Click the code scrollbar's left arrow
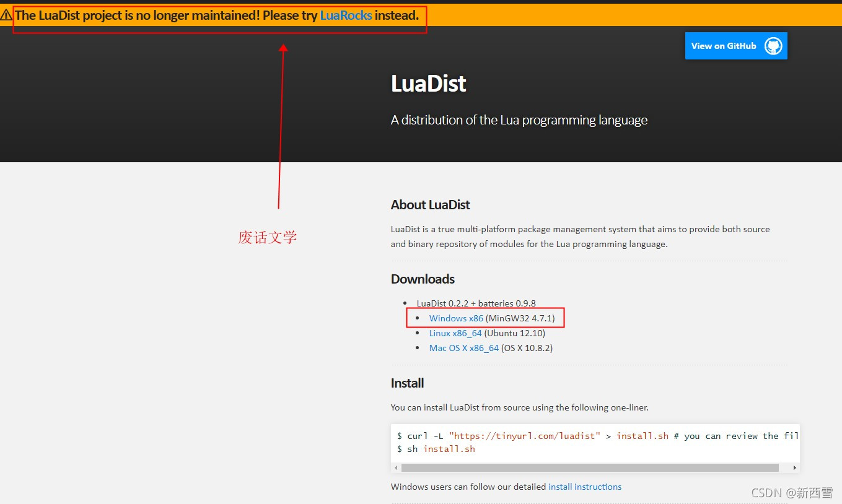This screenshot has width=842, height=504. [x=396, y=468]
